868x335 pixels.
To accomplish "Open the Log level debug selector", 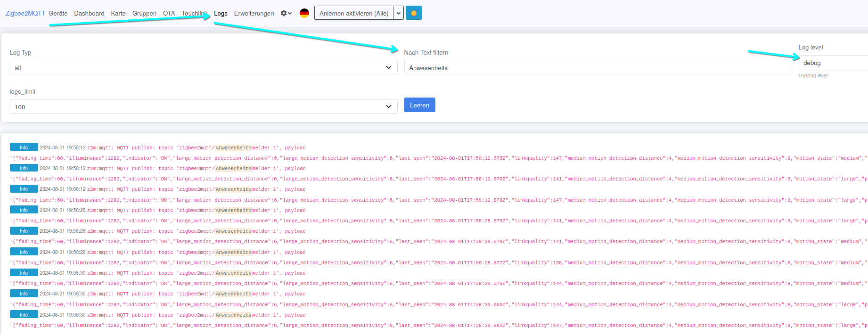I will click(832, 63).
